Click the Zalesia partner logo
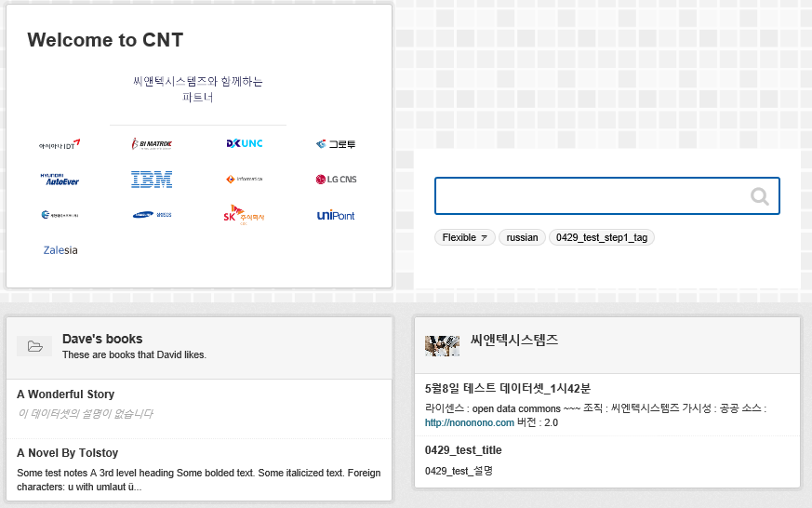This screenshot has height=508, width=812. click(60, 250)
